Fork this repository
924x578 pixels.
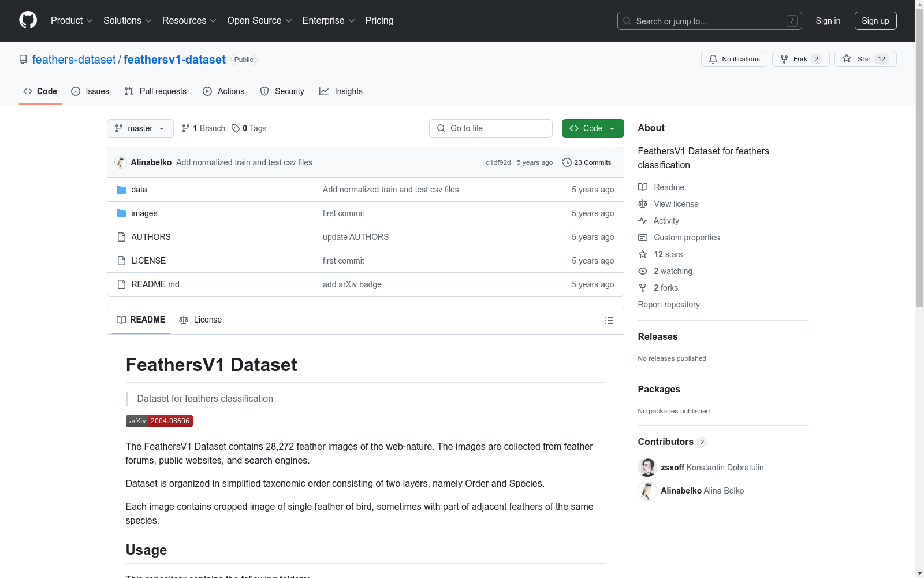(800, 59)
